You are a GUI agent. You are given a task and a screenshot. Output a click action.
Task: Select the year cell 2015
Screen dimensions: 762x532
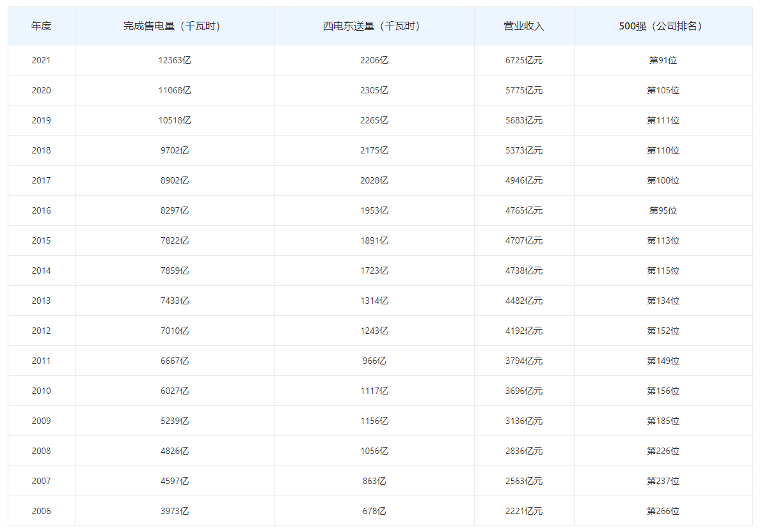click(42, 241)
